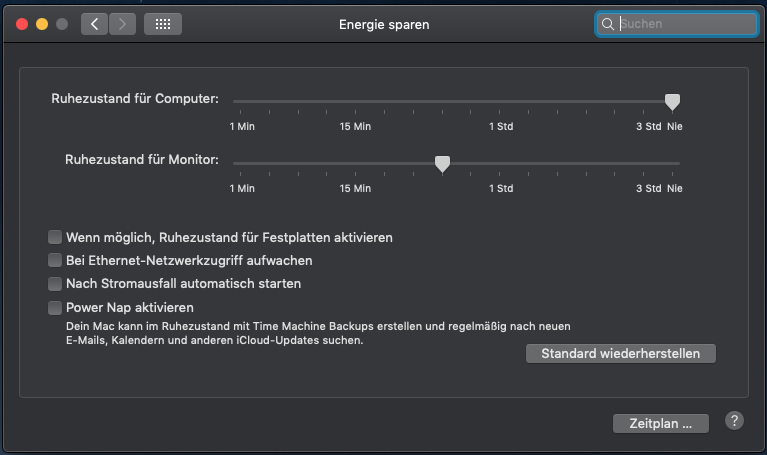
Task: Click the monitor sleep slider thumb
Action: coord(442,163)
